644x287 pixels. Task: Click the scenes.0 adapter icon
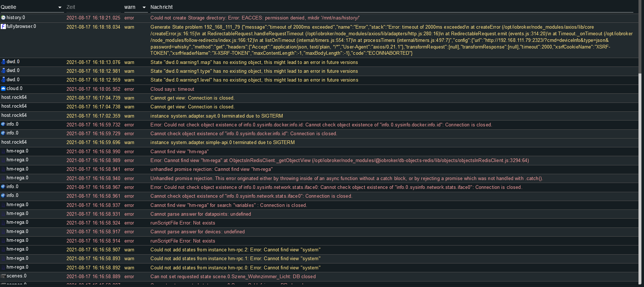tap(3, 276)
